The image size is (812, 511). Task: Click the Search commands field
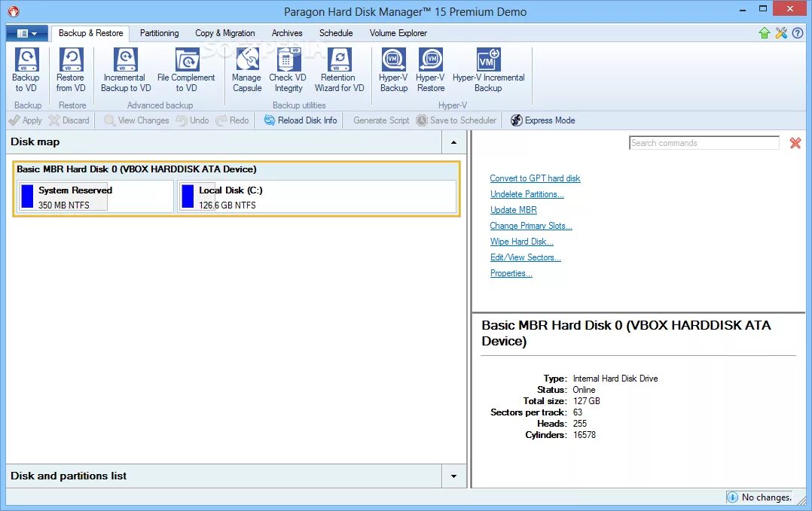click(704, 143)
